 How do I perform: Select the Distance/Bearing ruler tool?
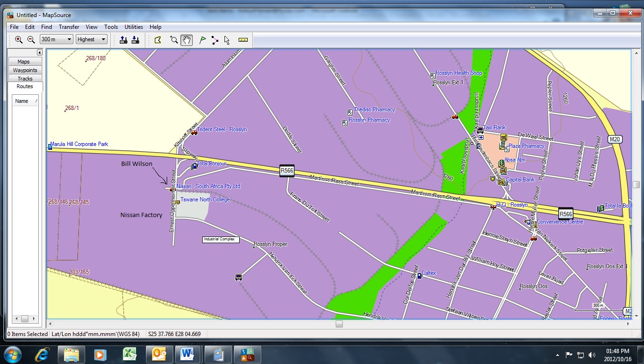[x=243, y=40]
